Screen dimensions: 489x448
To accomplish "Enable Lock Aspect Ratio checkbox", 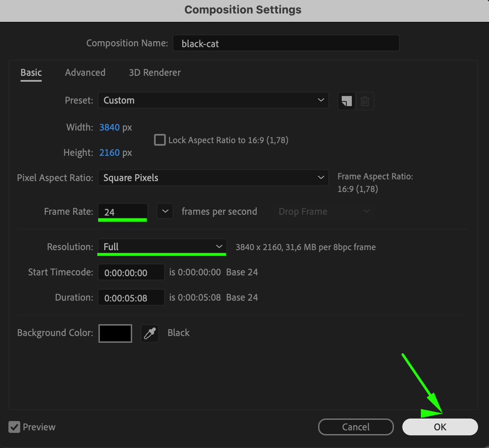I will click(x=159, y=140).
